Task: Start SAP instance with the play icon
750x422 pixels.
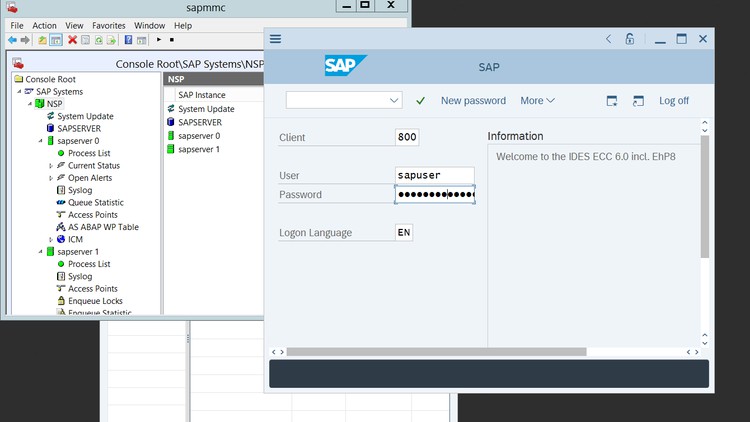Action: 159,40
